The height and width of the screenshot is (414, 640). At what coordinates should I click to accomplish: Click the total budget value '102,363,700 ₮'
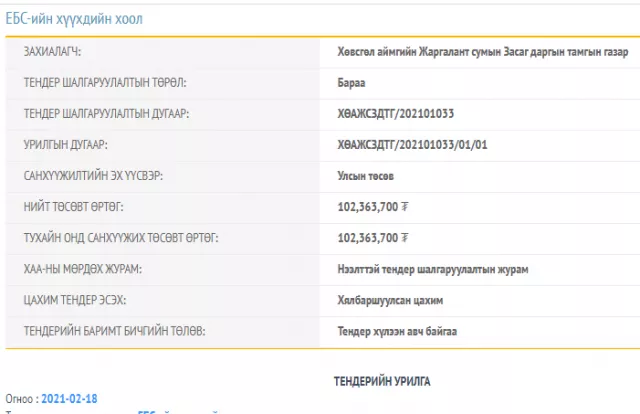(373, 207)
